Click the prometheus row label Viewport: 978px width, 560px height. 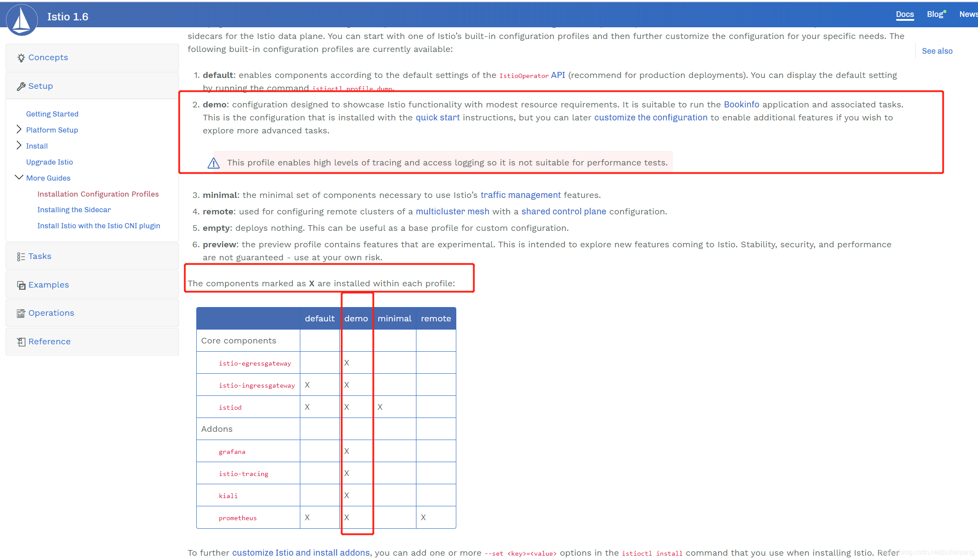pyautogui.click(x=237, y=518)
